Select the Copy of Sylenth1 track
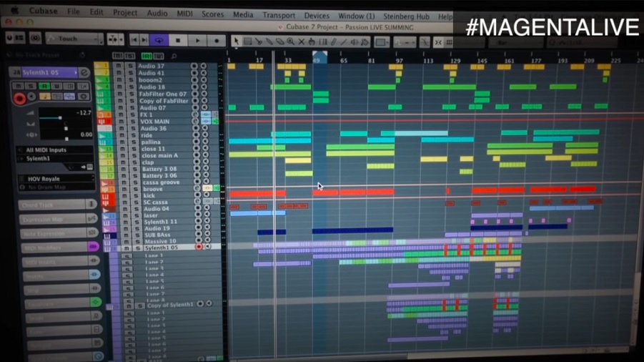Image resolution: width=644 pixels, height=362 pixels. coord(170,305)
